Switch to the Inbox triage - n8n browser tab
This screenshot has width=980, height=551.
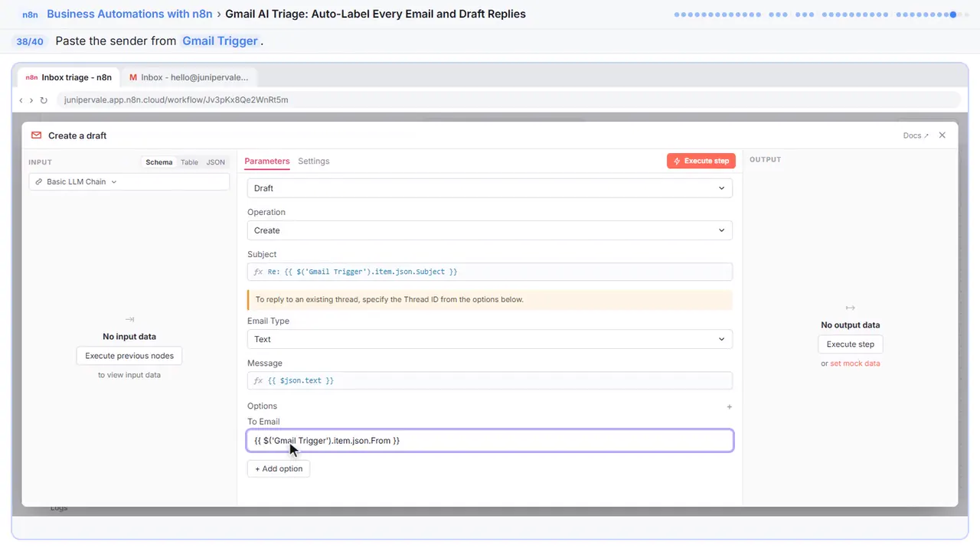click(69, 77)
